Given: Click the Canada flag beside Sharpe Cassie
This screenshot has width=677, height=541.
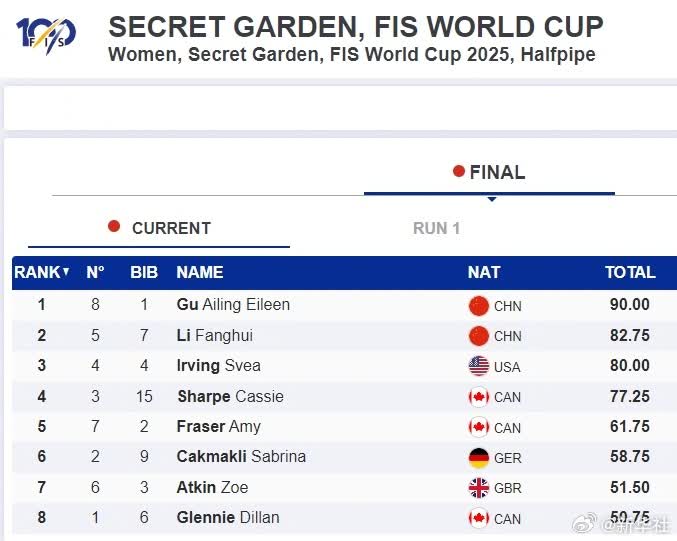Looking at the screenshot, I should point(479,397).
